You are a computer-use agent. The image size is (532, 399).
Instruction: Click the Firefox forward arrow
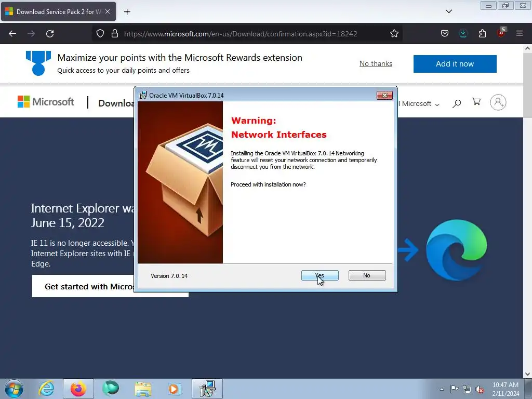click(x=31, y=34)
